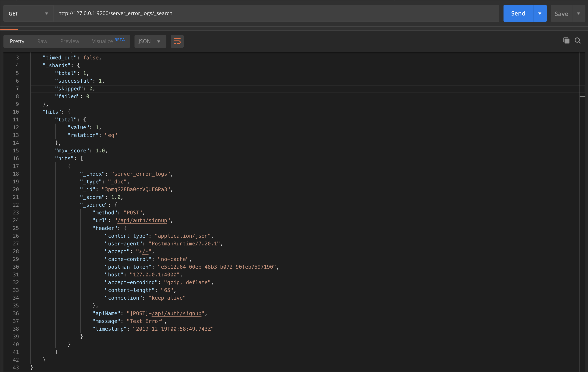
Task: Click line number 7 in the gutter
Action: coord(17,88)
